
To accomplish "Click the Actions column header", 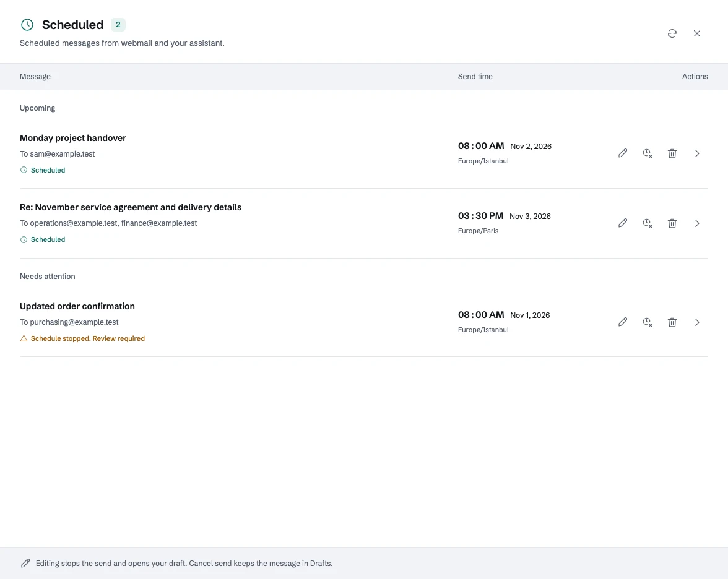I will coord(695,77).
